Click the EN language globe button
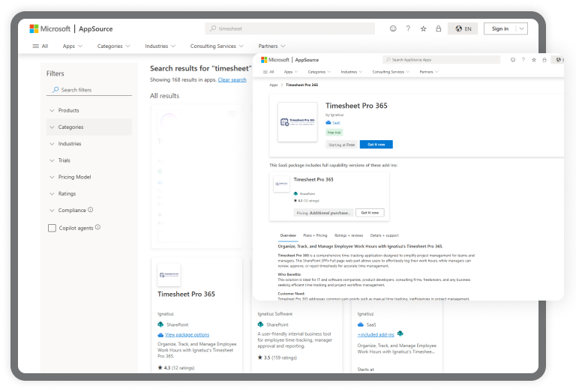This screenshot has width=576, height=392. [463, 28]
